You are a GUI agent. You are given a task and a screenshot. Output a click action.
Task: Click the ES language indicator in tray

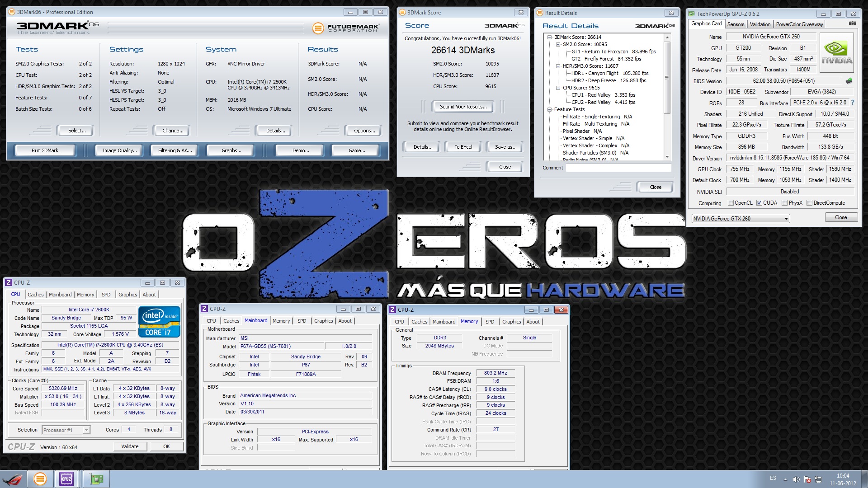pos(773,478)
